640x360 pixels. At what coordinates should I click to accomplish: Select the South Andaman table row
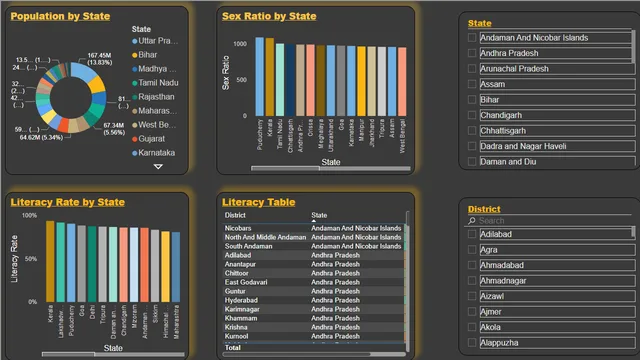(313, 246)
